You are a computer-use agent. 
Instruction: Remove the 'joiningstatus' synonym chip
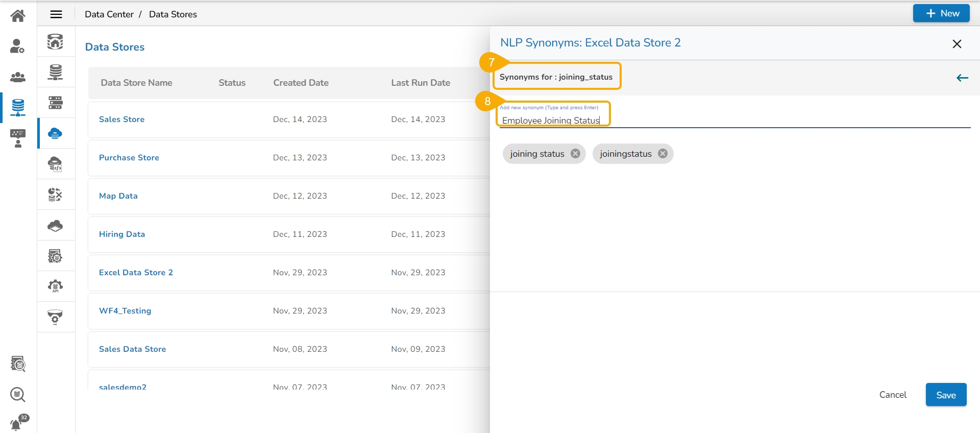coord(663,154)
